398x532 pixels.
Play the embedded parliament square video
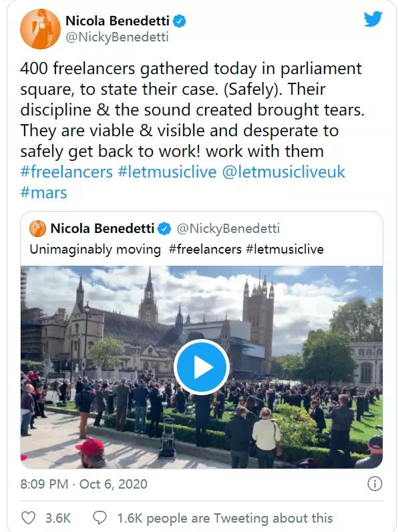202,366
